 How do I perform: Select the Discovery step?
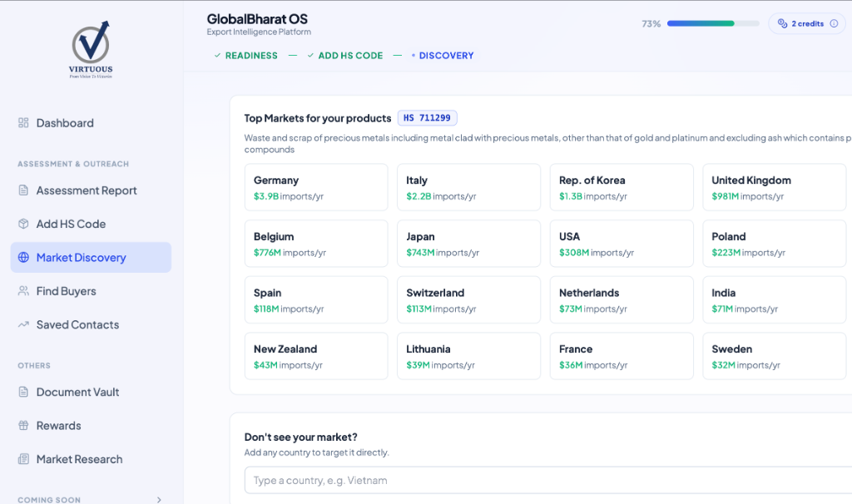coord(443,56)
